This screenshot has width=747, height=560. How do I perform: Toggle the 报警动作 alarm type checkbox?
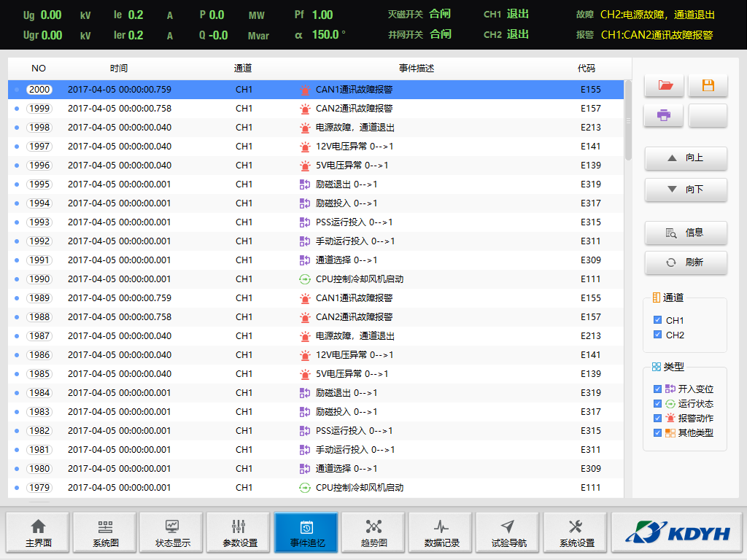pos(658,419)
